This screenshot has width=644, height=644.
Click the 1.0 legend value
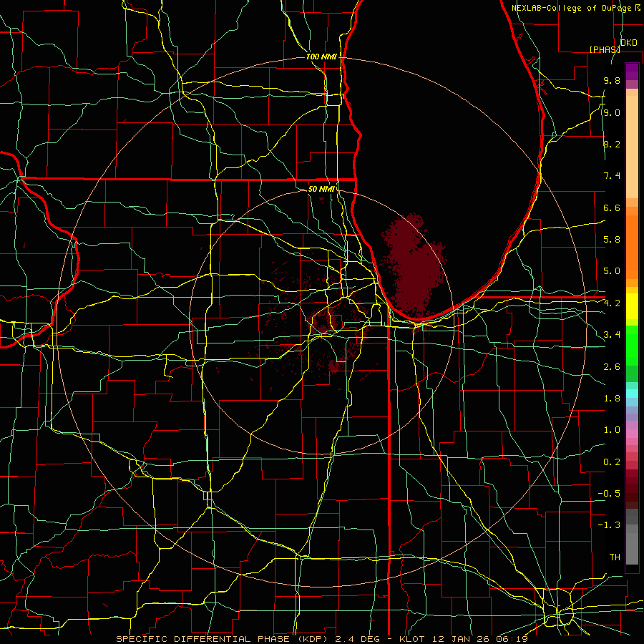(x=612, y=430)
